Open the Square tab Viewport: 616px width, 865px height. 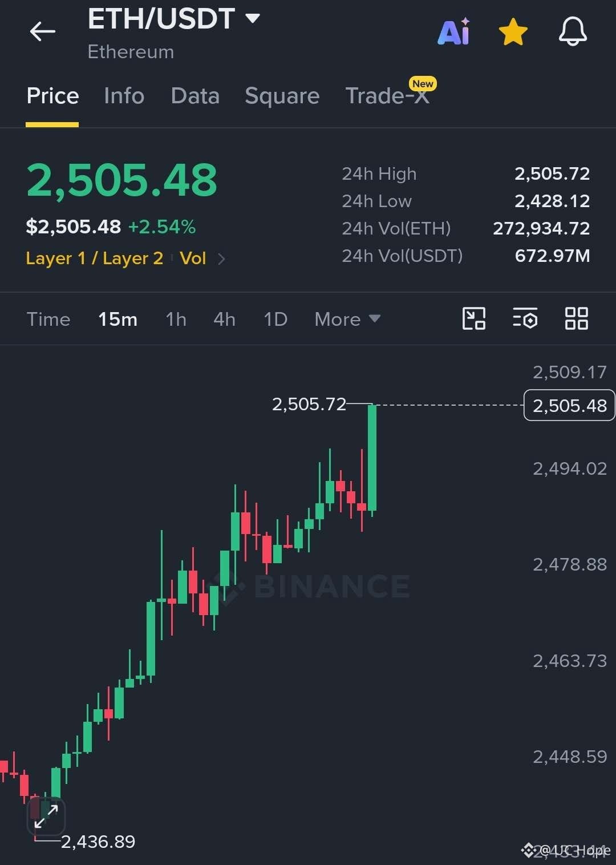click(x=282, y=96)
